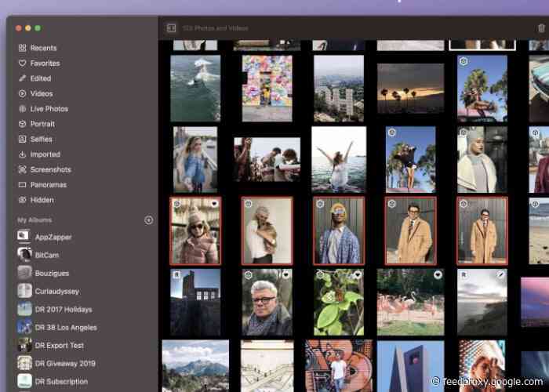Select the cloudy seascape photo
549x392 pixels.
tap(482, 302)
